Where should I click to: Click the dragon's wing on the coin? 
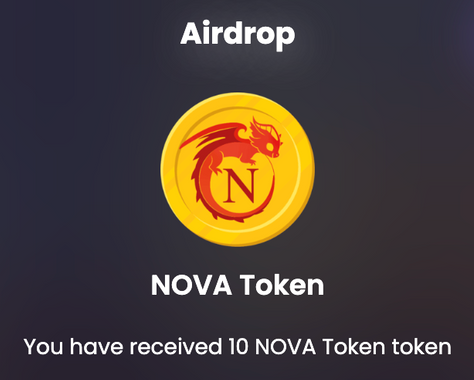pos(213,136)
